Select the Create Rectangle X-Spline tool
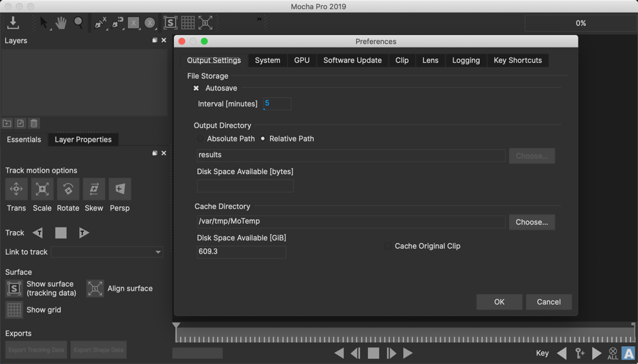 (134, 23)
